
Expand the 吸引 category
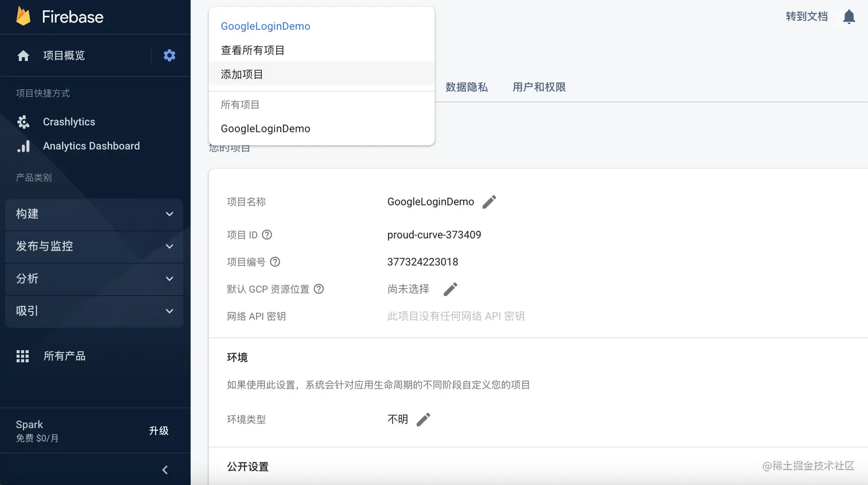point(94,311)
